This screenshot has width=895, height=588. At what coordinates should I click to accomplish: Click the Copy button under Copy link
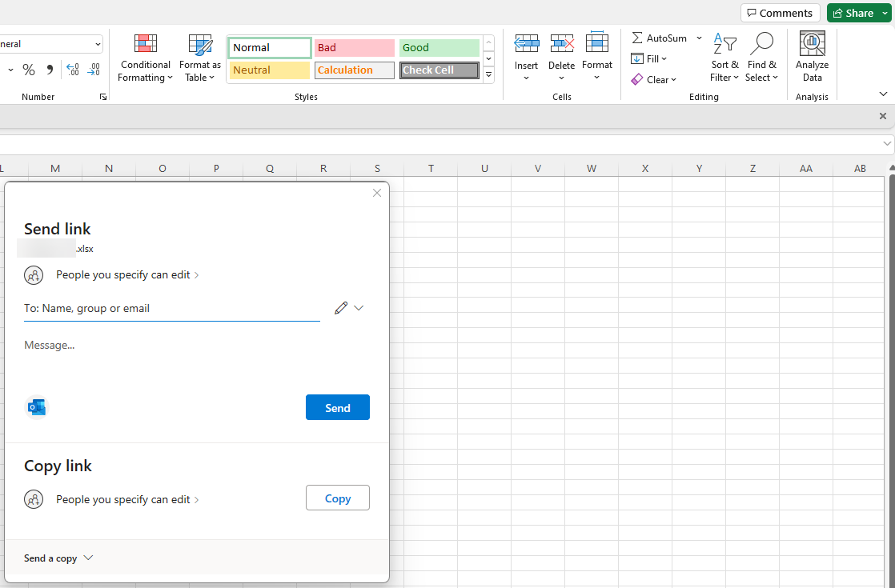tap(337, 498)
